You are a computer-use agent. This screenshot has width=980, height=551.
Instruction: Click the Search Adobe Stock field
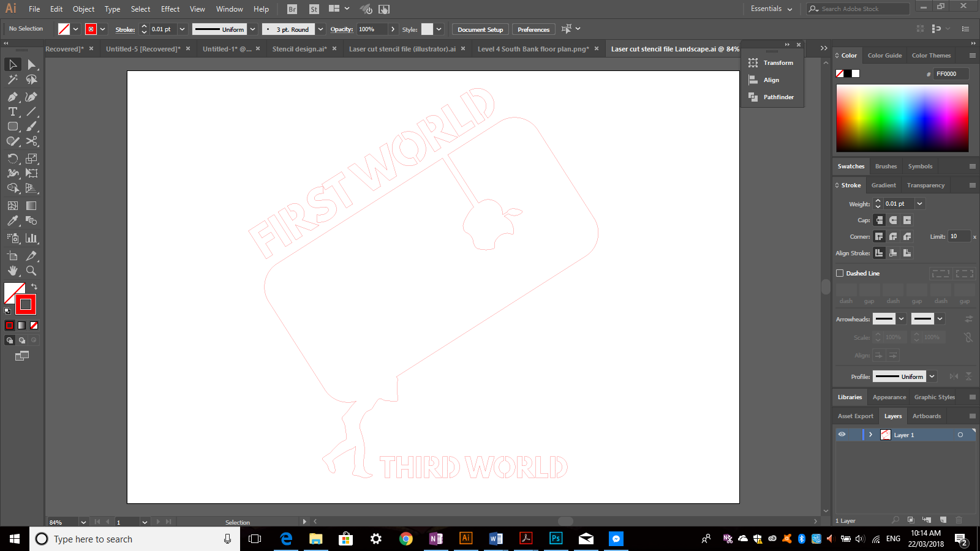pos(858,9)
